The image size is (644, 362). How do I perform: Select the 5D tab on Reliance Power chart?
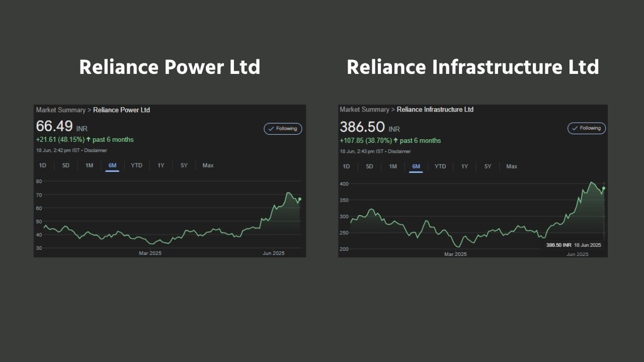[66, 165]
